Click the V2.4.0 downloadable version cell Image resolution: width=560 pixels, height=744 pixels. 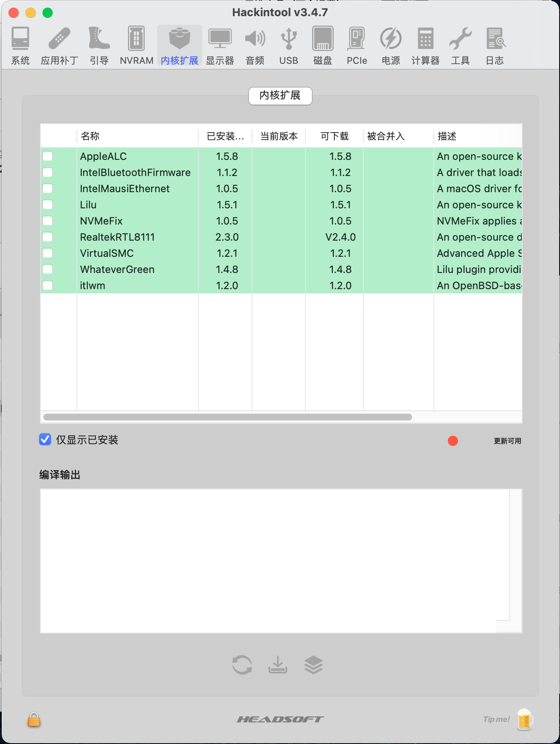coord(334,237)
